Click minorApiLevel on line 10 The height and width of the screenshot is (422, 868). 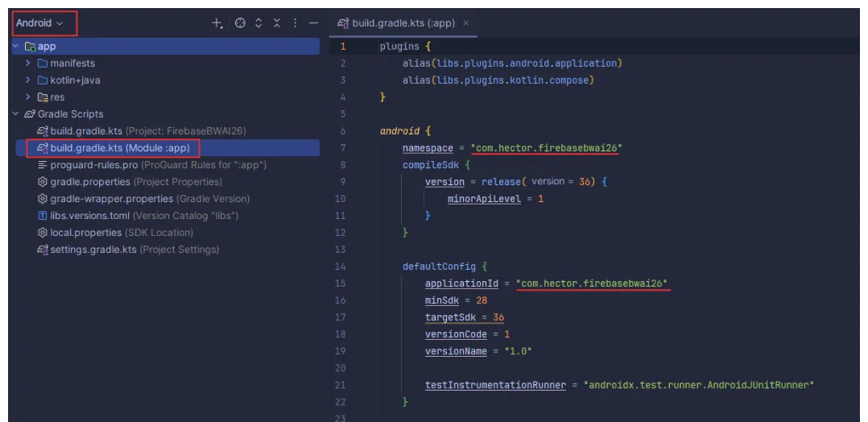point(485,198)
